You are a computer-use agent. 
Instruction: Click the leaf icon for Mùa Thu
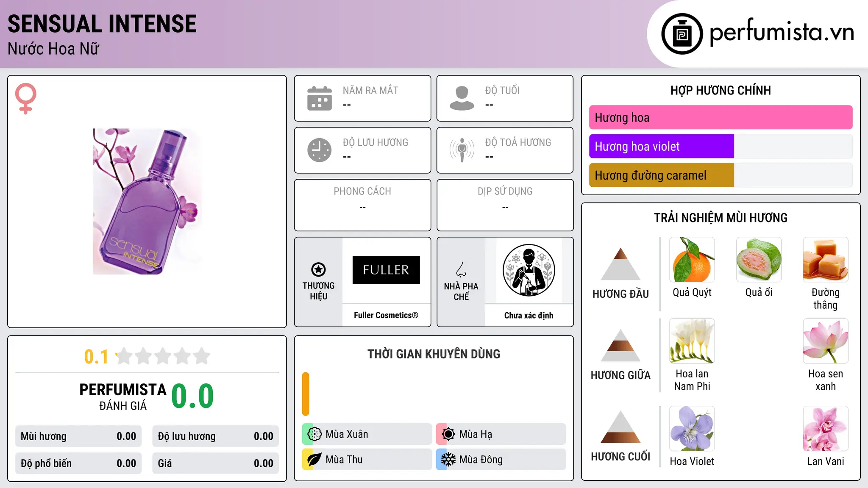(x=314, y=460)
